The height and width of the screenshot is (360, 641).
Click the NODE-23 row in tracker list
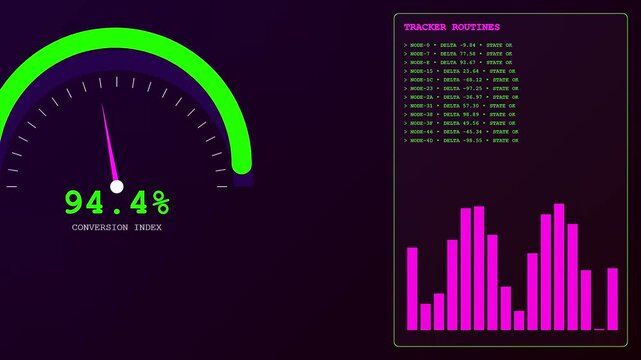[x=461, y=89]
